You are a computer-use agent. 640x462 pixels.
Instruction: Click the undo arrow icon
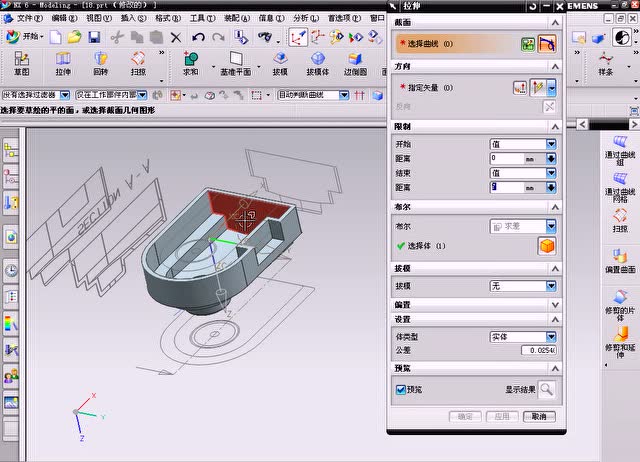point(199,37)
